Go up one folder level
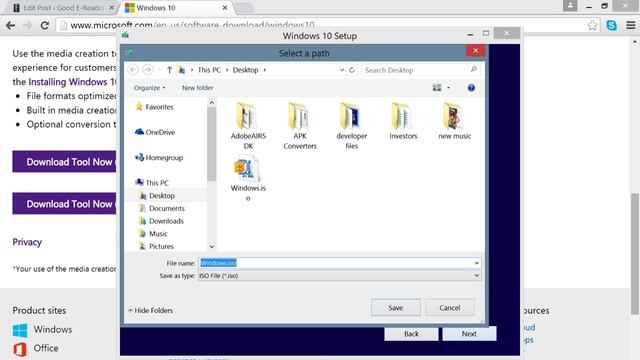 coord(169,70)
